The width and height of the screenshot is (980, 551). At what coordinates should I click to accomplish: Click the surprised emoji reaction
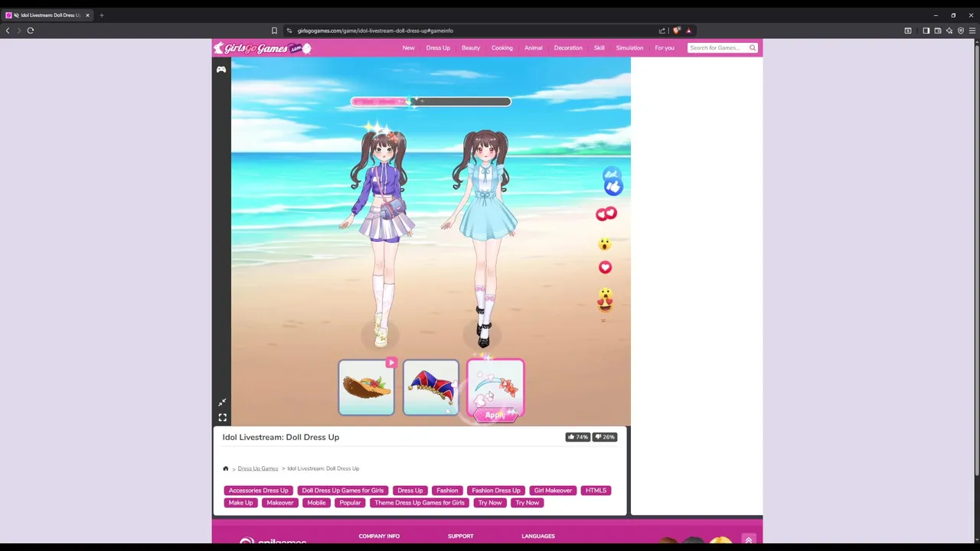point(605,244)
